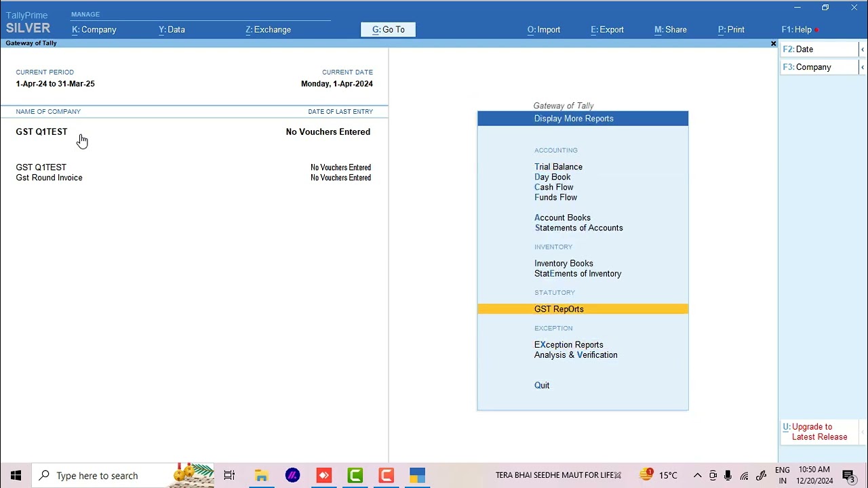Click the current period 1-Apr-24 to 31-Mar-25
Screen dimensions: 868x488
[55, 84]
